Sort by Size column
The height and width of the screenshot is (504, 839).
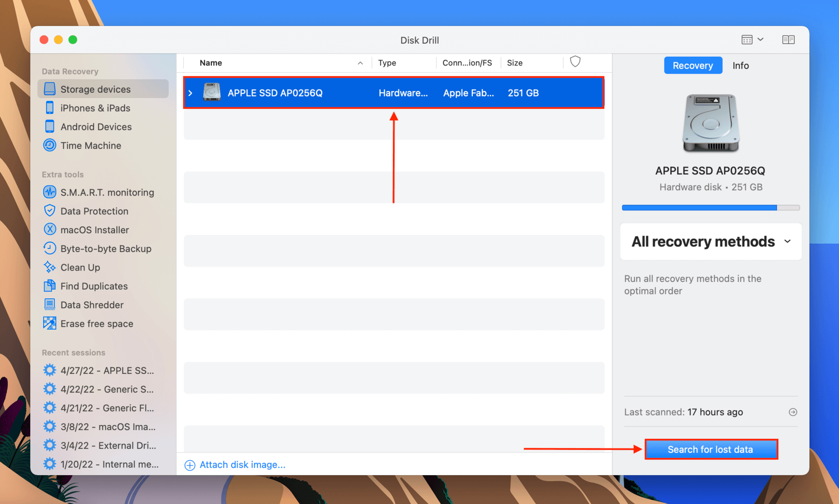[x=515, y=63]
